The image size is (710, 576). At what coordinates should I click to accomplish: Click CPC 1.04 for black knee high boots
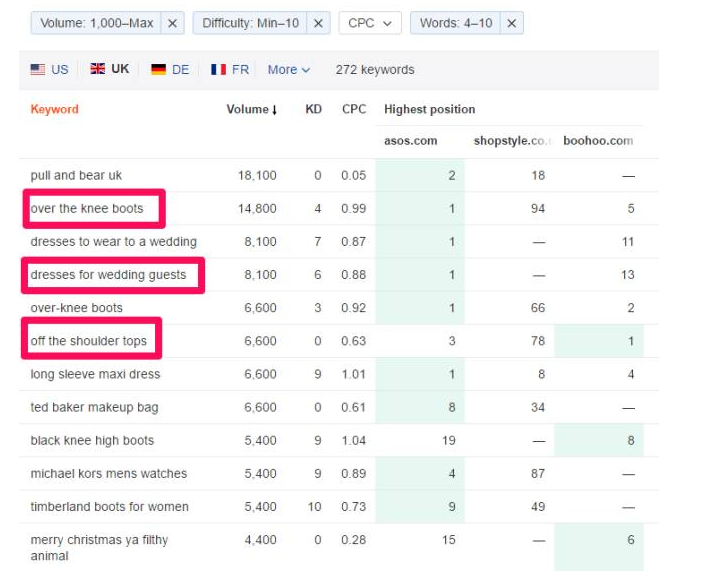click(x=354, y=440)
